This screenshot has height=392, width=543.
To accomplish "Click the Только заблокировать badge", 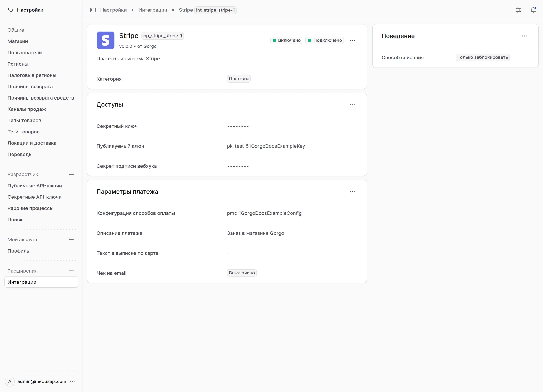I will point(482,57).
